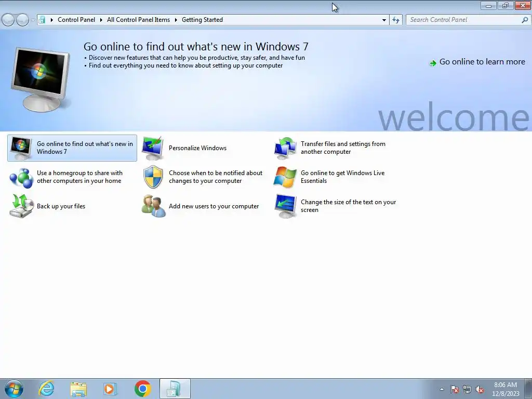The image size is (532, 399).
Task: Click Change the size of the text link
Action: pos(349,206)
